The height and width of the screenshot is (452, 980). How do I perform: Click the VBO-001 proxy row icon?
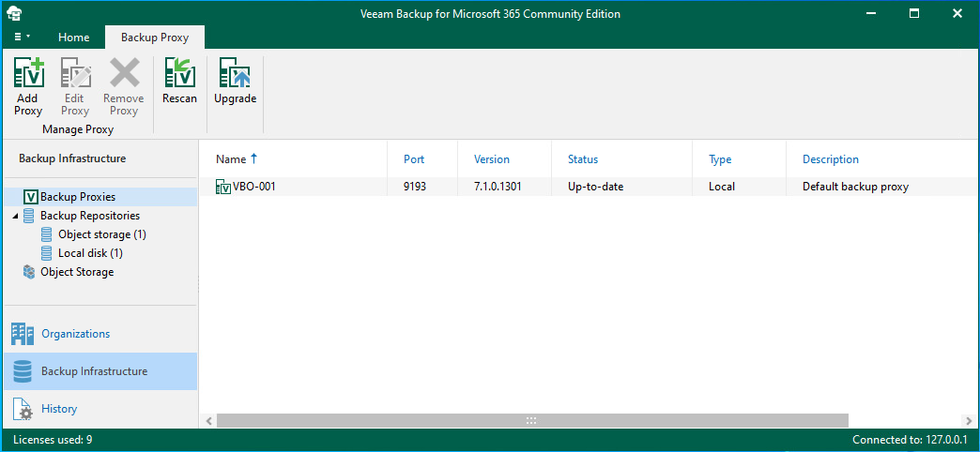(223, 187)
